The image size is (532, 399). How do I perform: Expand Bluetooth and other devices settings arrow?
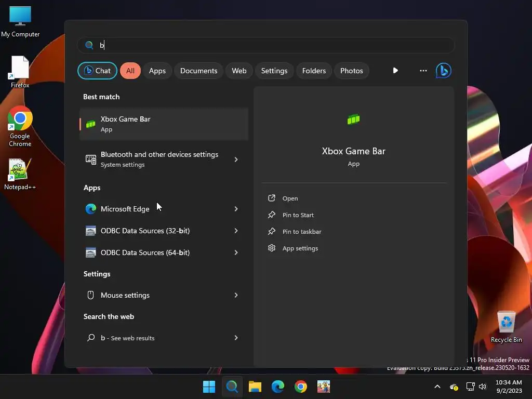pyautogui.click(x=236, y=159)
